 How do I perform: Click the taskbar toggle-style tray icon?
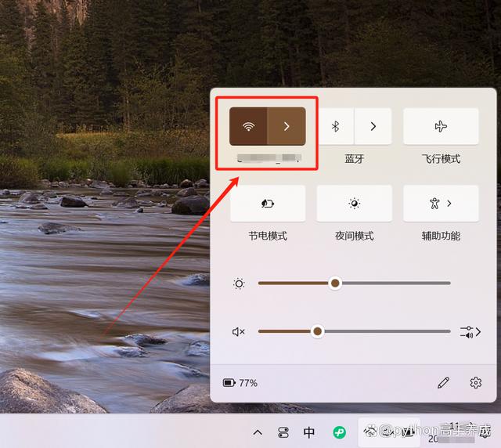pyautogui.click(x=283, y=432)
